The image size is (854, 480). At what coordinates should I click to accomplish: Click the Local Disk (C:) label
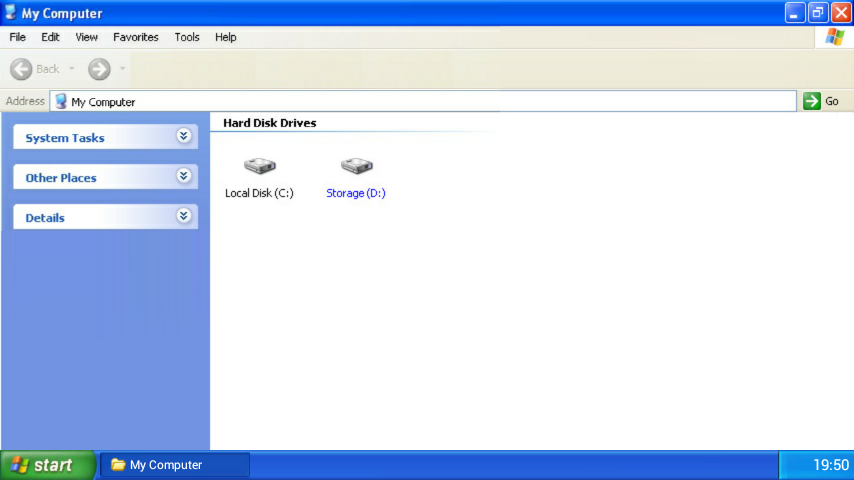[259, 193]
